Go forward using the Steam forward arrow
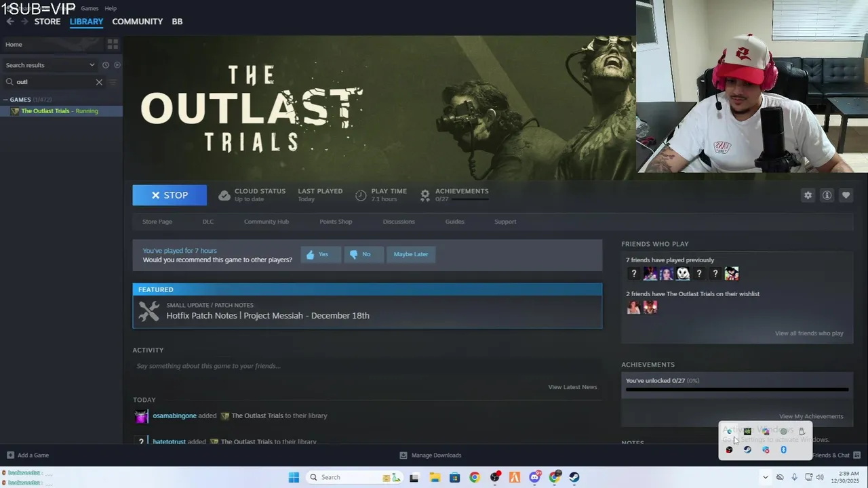This screenshot has width=868, height=488. [x=24, y=22]
